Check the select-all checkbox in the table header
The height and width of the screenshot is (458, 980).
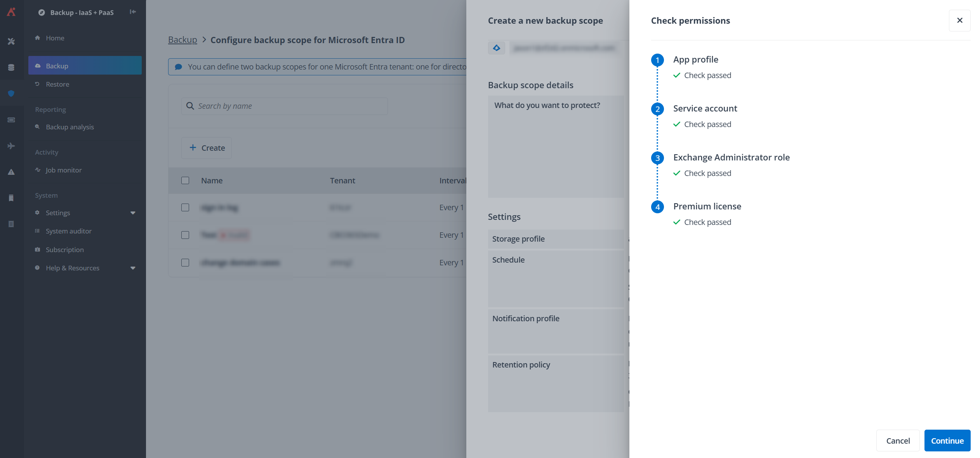(185, 180)
